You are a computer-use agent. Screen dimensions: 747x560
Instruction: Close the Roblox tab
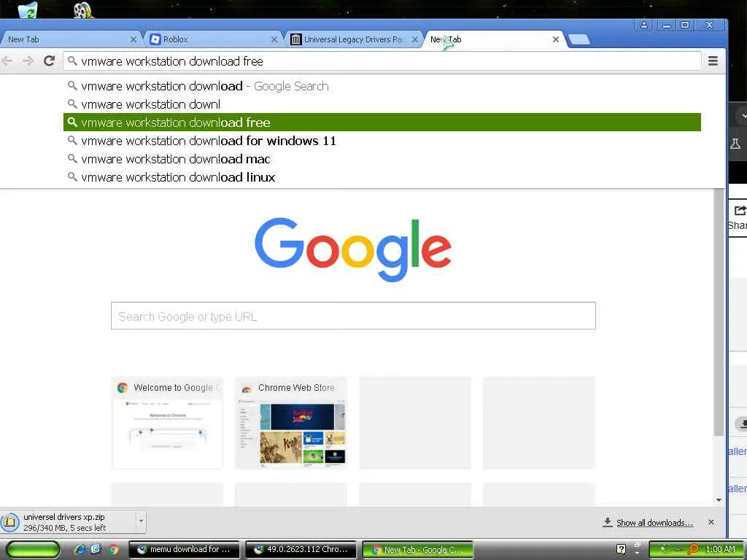click(274, 39)
